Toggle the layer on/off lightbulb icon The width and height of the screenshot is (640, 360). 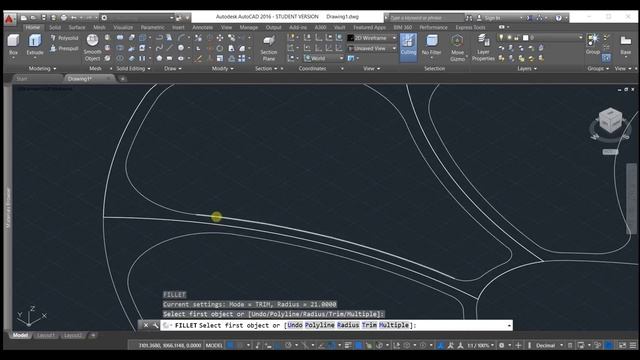(x=501, y=38)
